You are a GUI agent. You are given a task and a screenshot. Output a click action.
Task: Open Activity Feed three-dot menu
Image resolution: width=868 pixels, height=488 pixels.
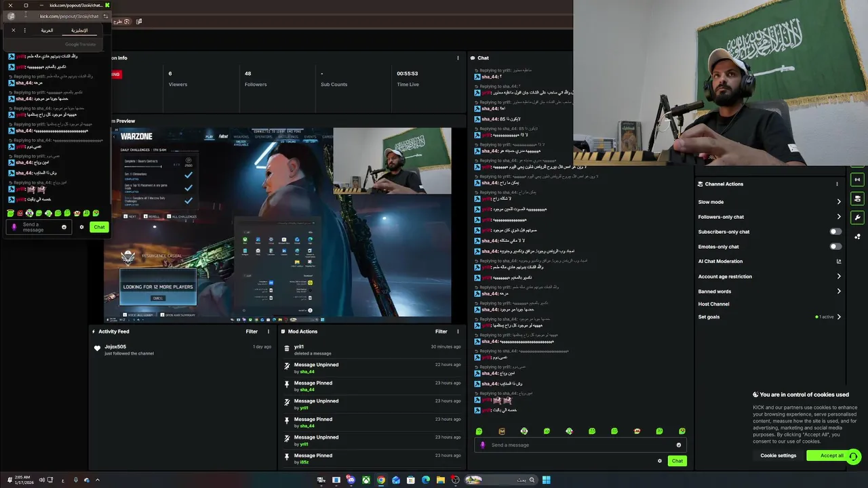[269, 331]
